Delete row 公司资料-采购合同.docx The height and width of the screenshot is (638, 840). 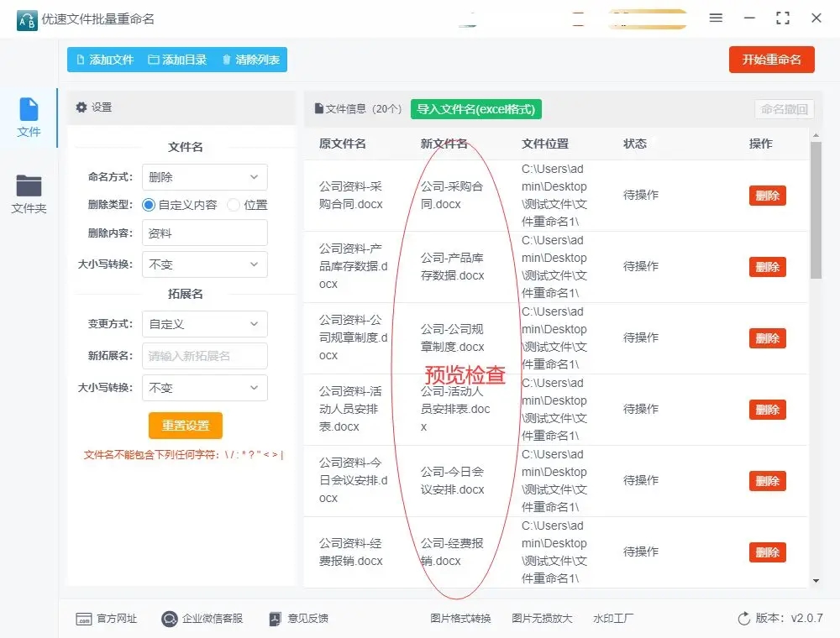[x=767, y=196]
